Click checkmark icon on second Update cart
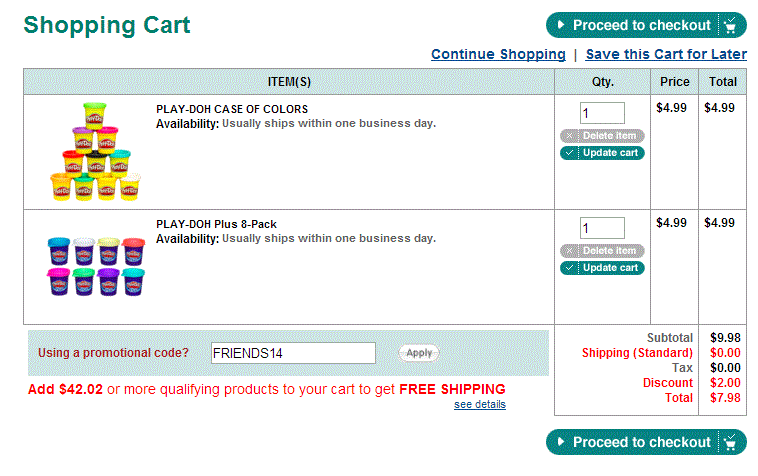 tap(569, 268)
